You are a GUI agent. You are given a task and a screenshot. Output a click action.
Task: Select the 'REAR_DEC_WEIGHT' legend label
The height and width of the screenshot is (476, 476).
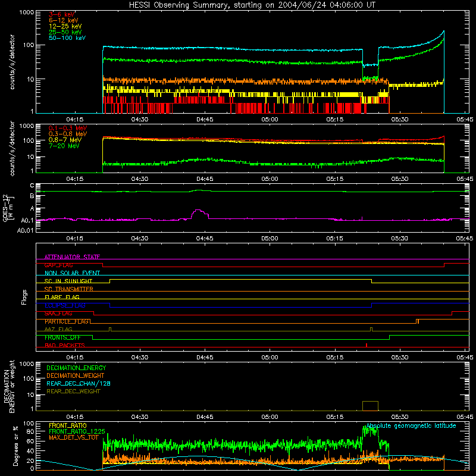click(73, 392)
